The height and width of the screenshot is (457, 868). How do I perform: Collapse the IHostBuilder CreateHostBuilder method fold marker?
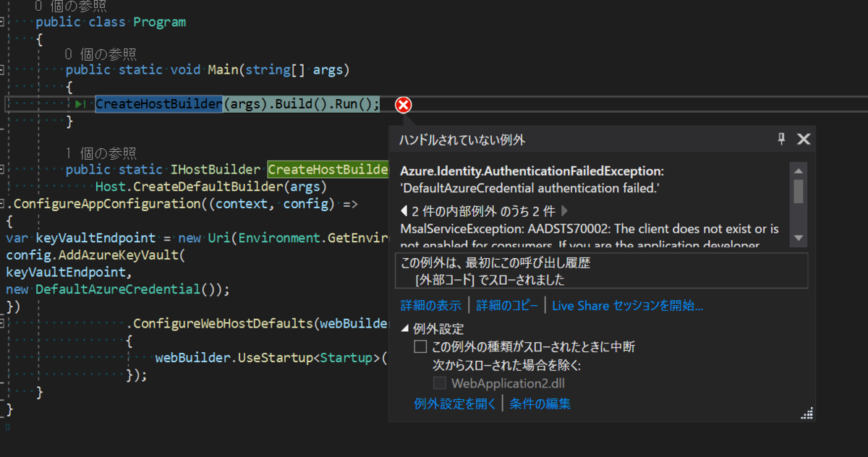tap(2, 170)
